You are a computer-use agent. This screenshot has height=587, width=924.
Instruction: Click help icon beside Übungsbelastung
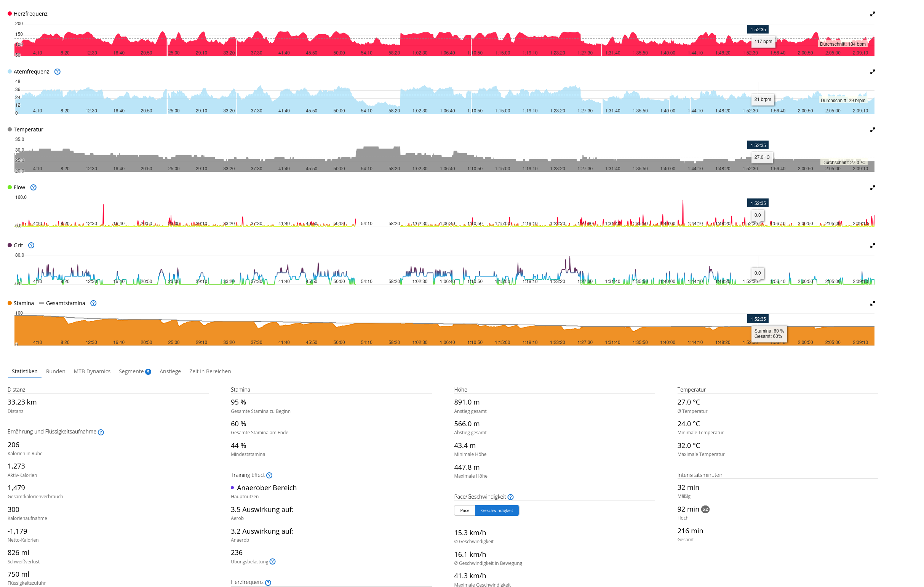(x=272, y=562)
